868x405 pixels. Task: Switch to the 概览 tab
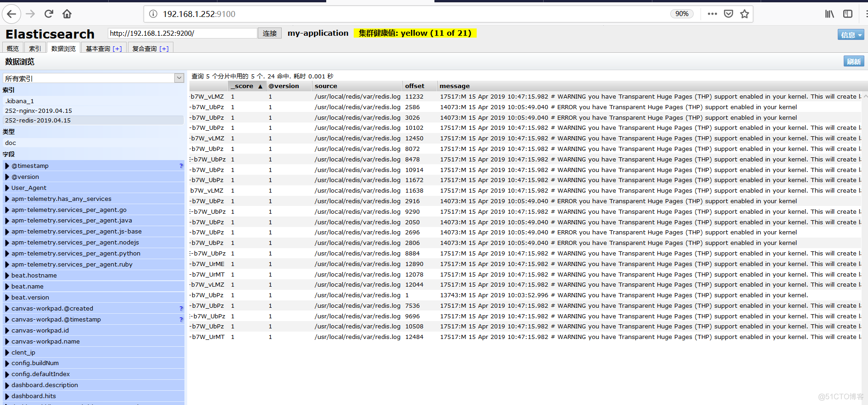(x=13, y=48)
